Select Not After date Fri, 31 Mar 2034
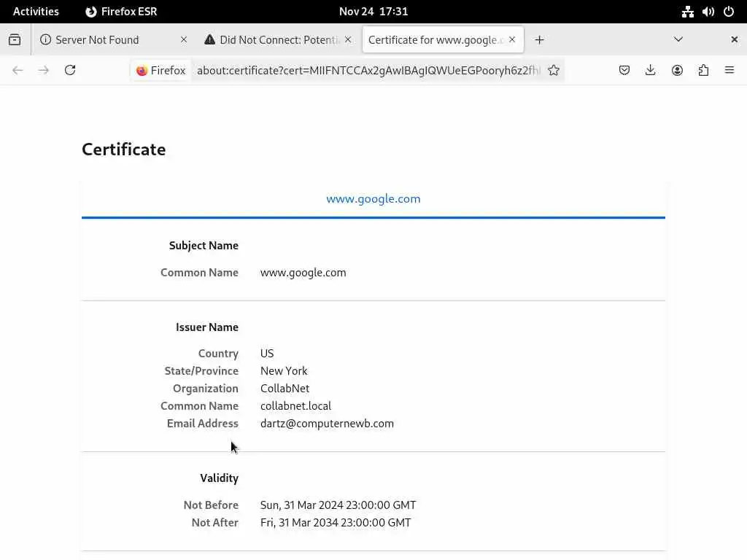The image size is (747, 560). 336,523
